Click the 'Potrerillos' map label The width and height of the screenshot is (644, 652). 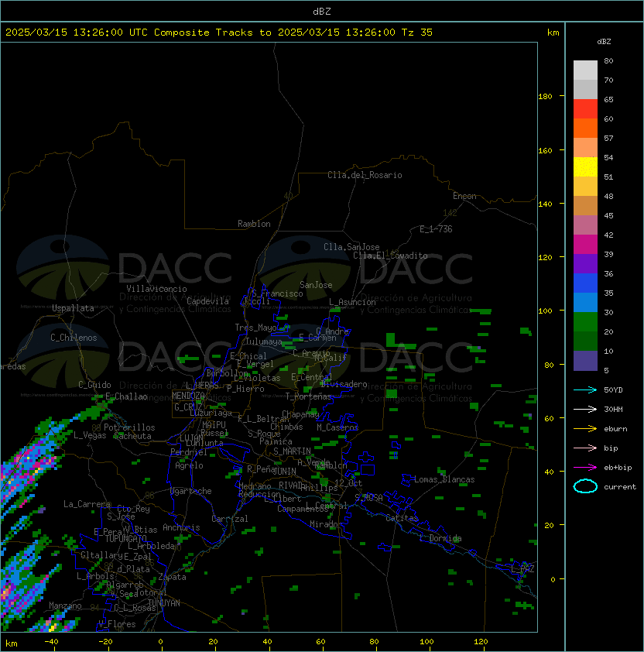tap(129, 428)
